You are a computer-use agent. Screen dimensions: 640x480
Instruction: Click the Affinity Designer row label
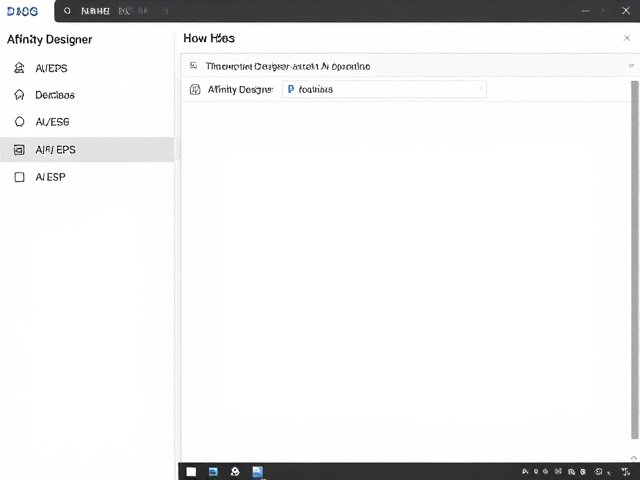(x=240, y=89)
